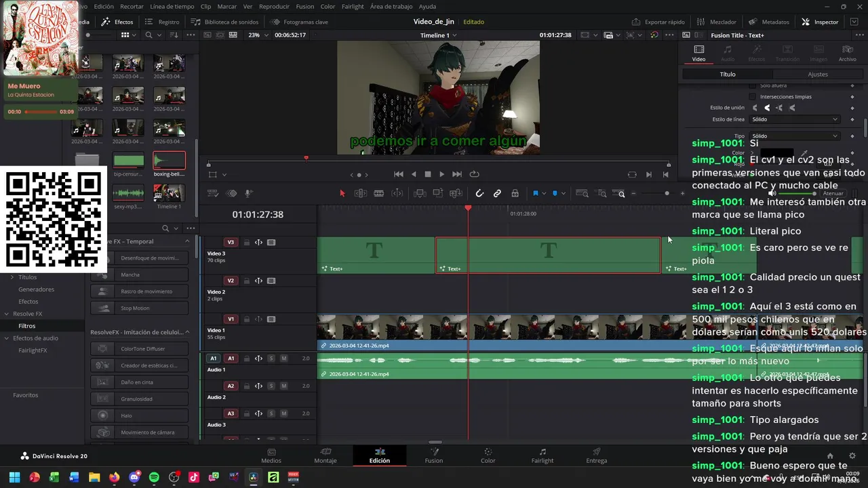
Task: Click the Replace Clip toolbar icon
Action: coord(456,193)
